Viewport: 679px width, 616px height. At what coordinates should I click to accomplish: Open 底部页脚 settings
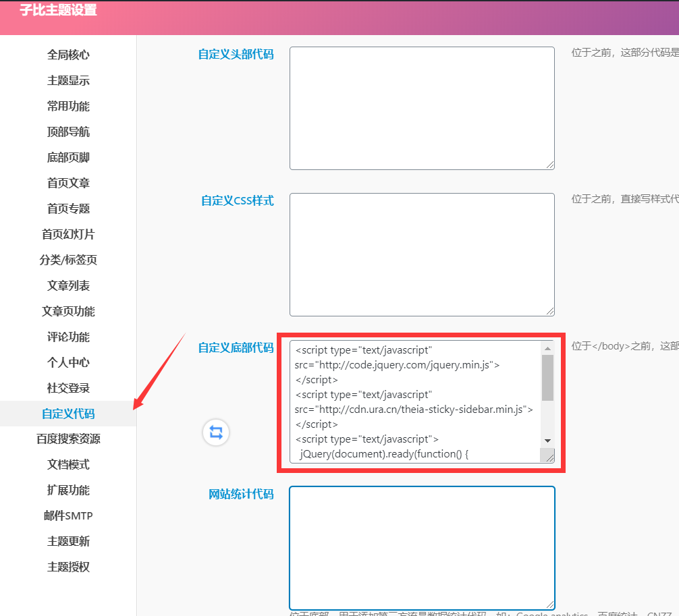(68, 158)
